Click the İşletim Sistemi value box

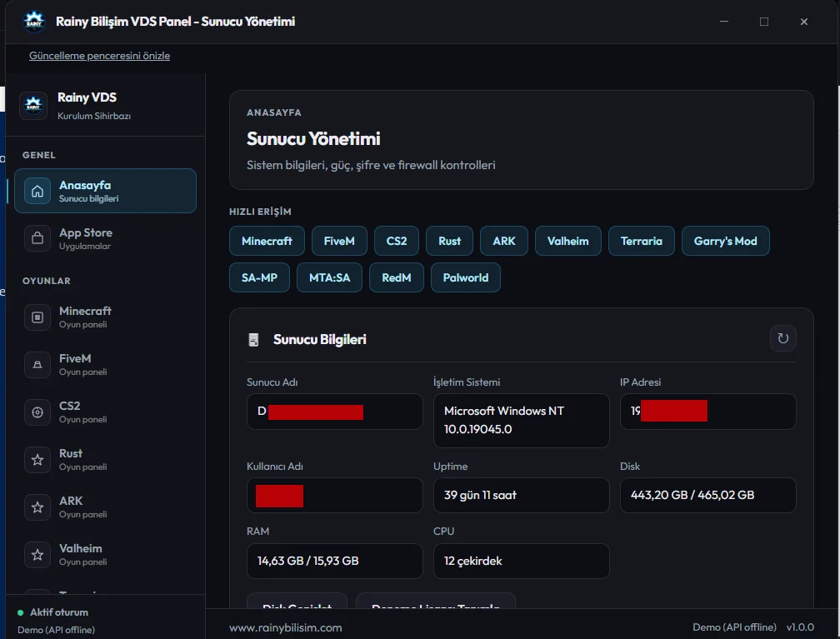tap(522, 421)
